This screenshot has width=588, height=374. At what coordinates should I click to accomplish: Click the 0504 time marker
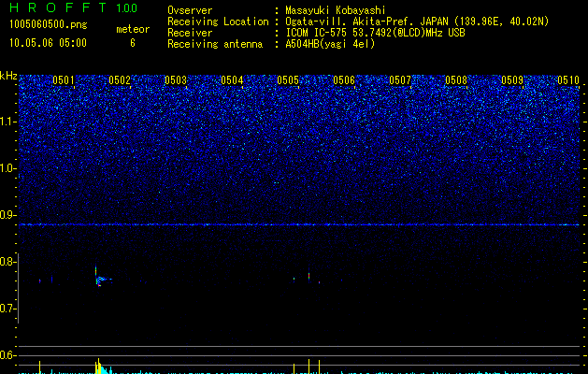pyautogui.click(x=232, y=80)
